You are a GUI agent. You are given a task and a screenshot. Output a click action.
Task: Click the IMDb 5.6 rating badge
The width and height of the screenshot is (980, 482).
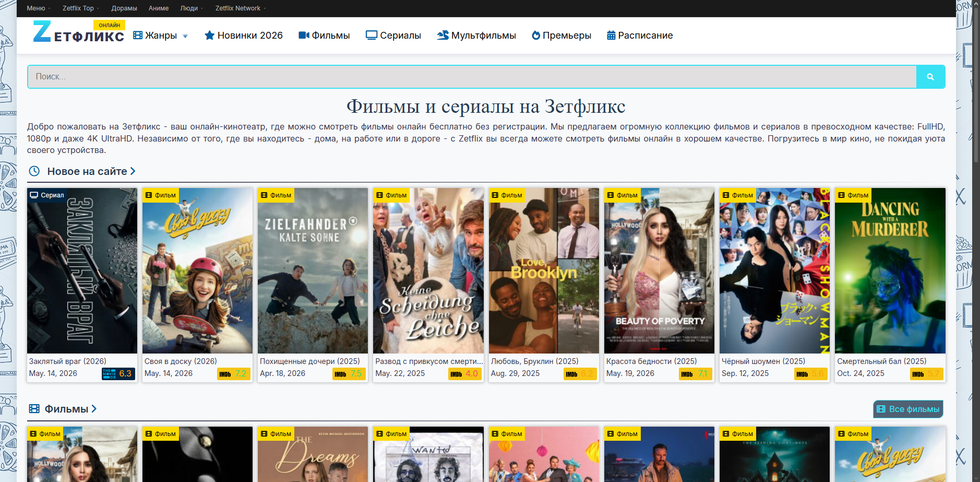point(811,374)
